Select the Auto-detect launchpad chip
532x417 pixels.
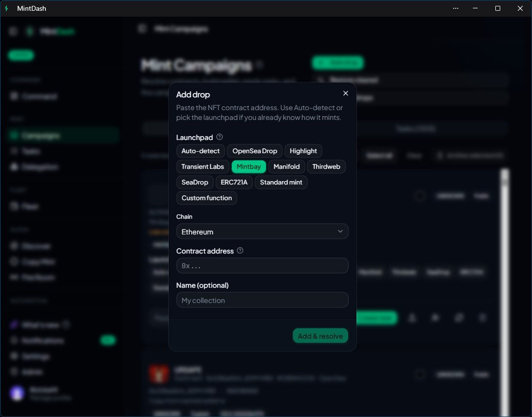(x=200, y=151)
